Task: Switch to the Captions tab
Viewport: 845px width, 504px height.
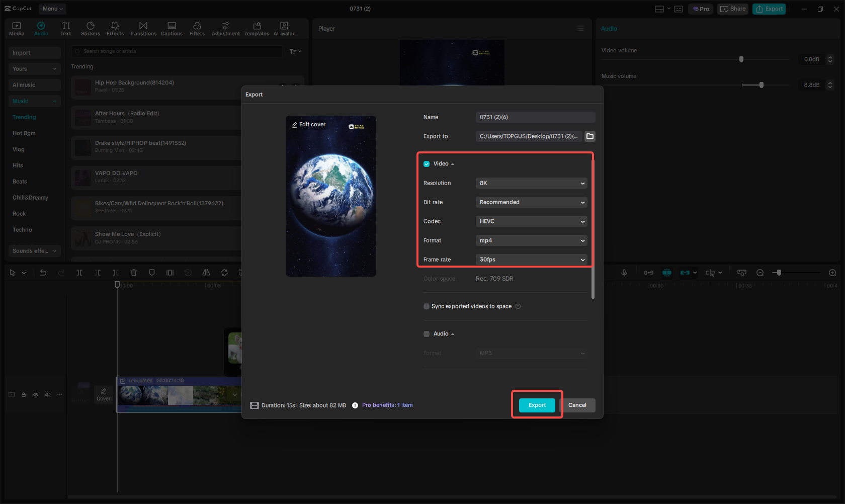Action: click(x=172, y=29)
